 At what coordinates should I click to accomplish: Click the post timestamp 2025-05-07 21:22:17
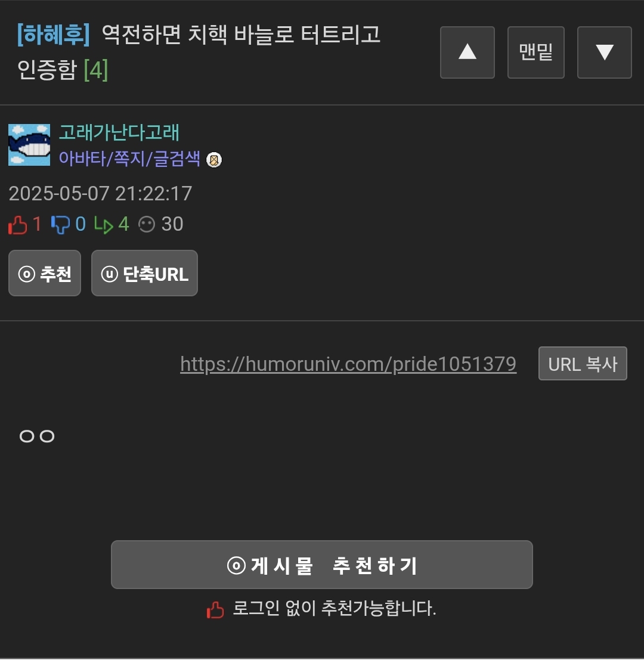pos(100,194)
